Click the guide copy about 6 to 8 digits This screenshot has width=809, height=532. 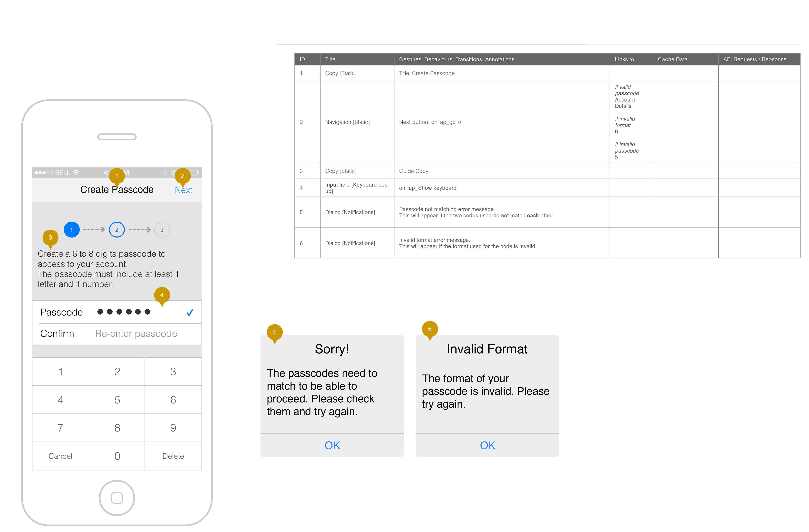coord(108,269)
